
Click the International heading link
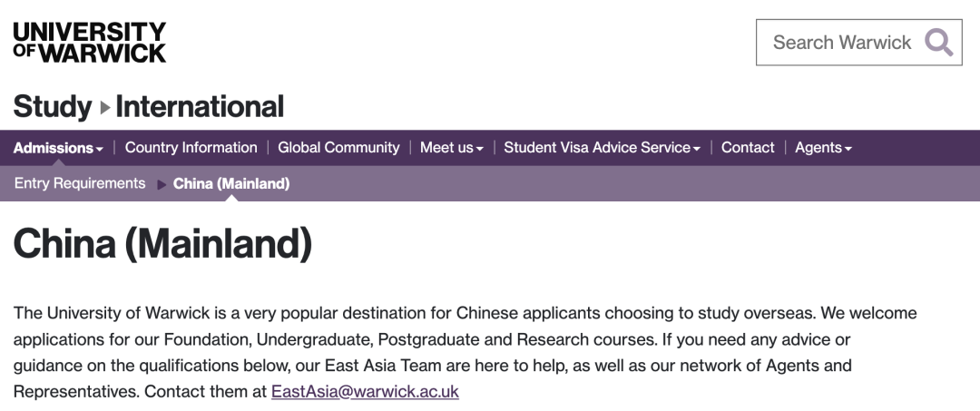200,107
